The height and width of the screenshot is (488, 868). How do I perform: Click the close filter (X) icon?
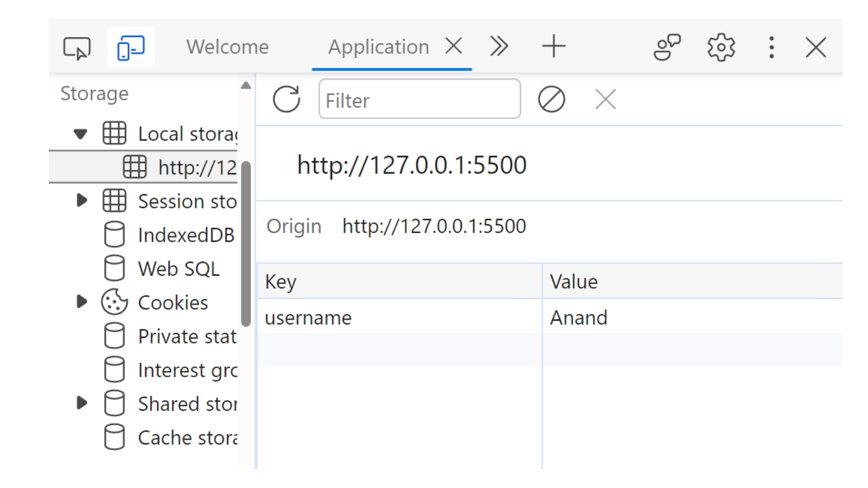[x=606, y=99]
